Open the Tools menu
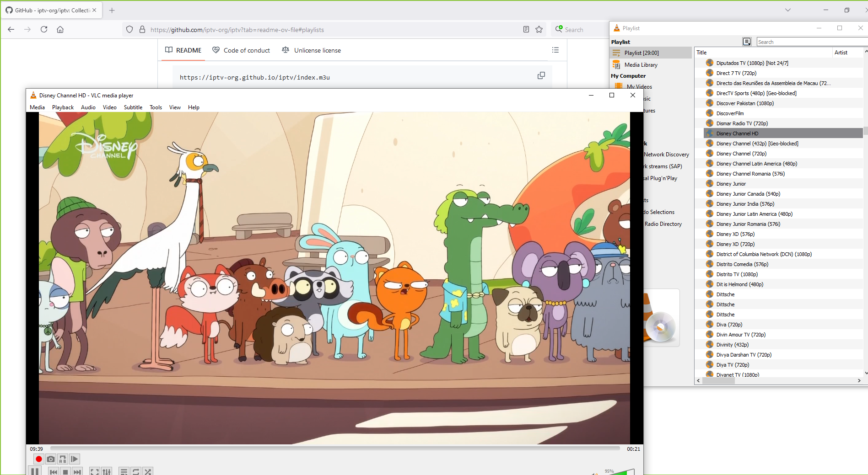This screenshot has height=475, width=868. (156, 107)
